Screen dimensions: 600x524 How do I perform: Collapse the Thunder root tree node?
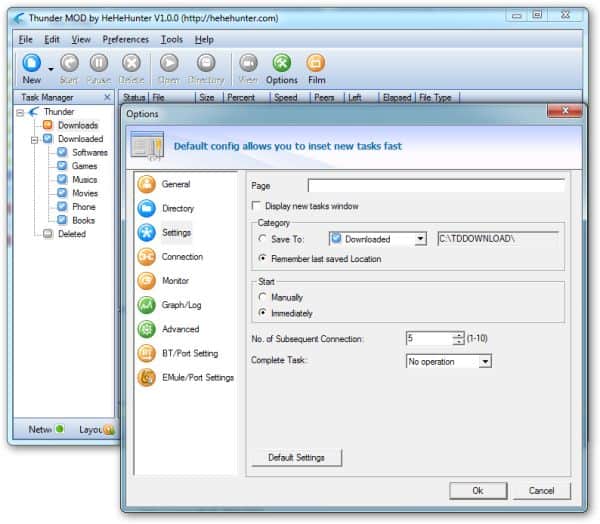(x=20, y=112)
